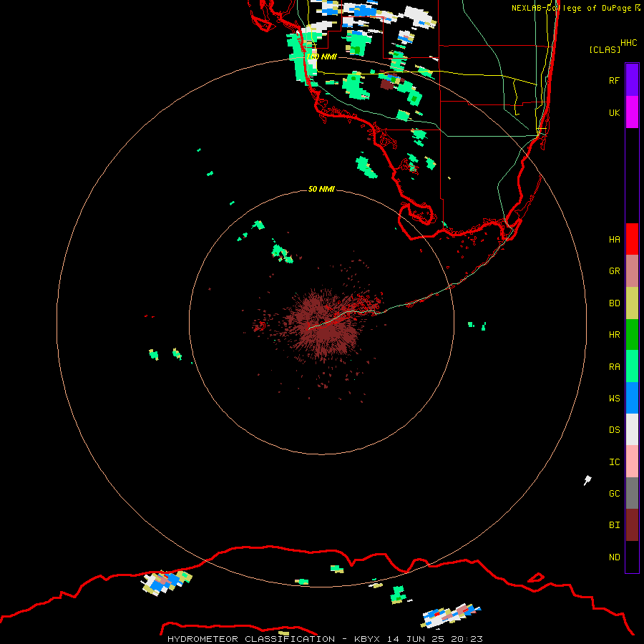Click the RF legend label
The image size is (644, 644).
click(x=615, y=80)
